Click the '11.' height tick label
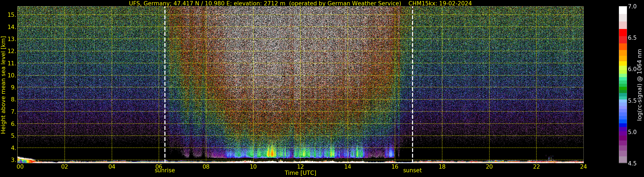This screenshot has width=644, height=177. coord(12,63)
